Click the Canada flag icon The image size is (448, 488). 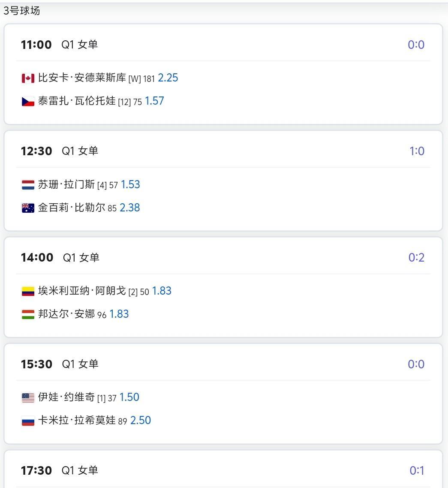[x=28, y=78]
